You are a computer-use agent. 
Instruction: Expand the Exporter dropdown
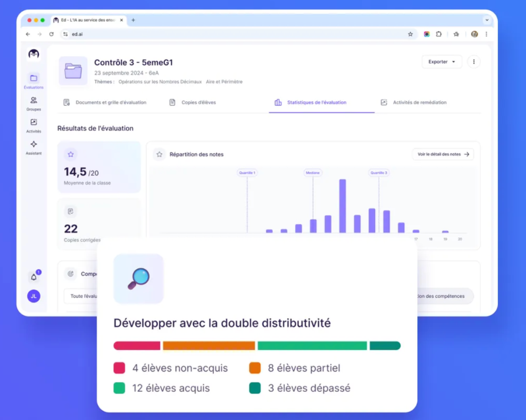(441, 62)
